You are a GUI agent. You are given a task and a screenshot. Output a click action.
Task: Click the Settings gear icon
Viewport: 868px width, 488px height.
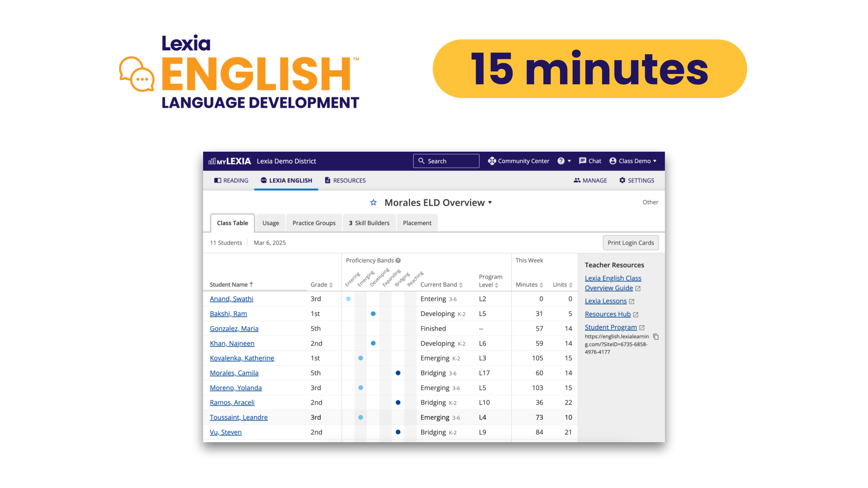click(622, 180)
